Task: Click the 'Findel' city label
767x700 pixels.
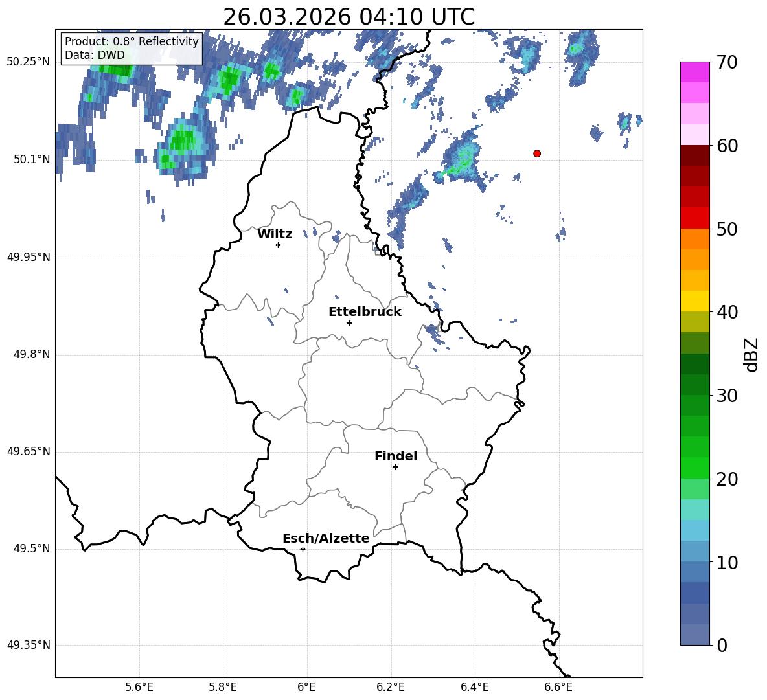Action: [396, 456]
